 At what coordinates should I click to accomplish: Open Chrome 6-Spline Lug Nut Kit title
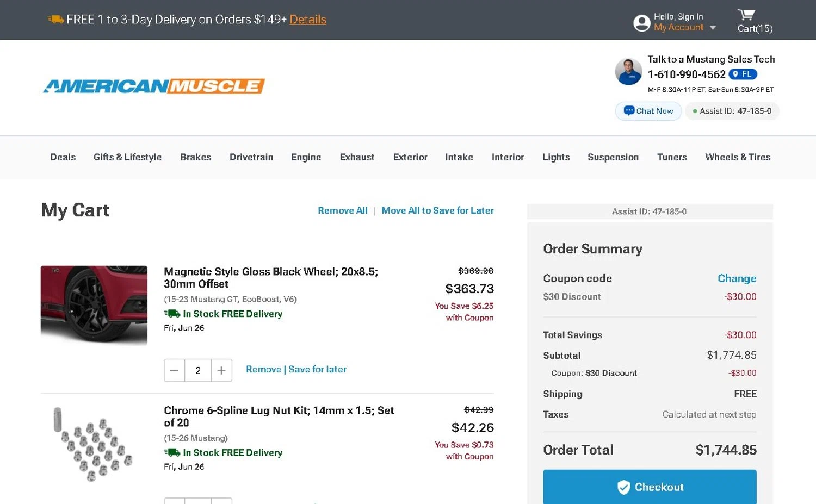point(279,416)
